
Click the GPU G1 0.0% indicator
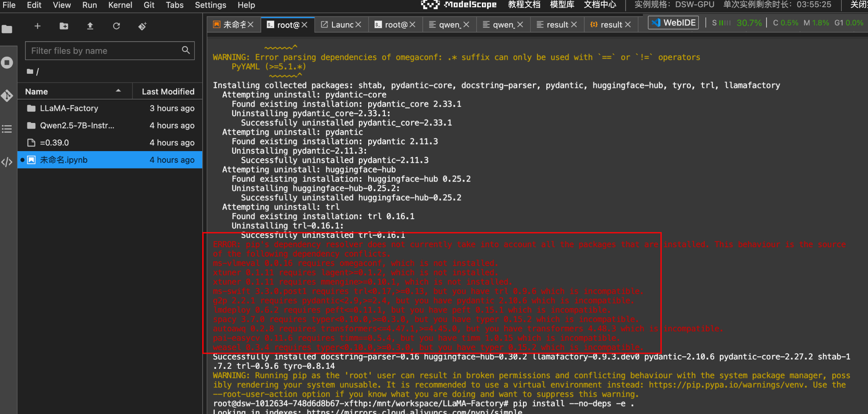pos(849,23)
